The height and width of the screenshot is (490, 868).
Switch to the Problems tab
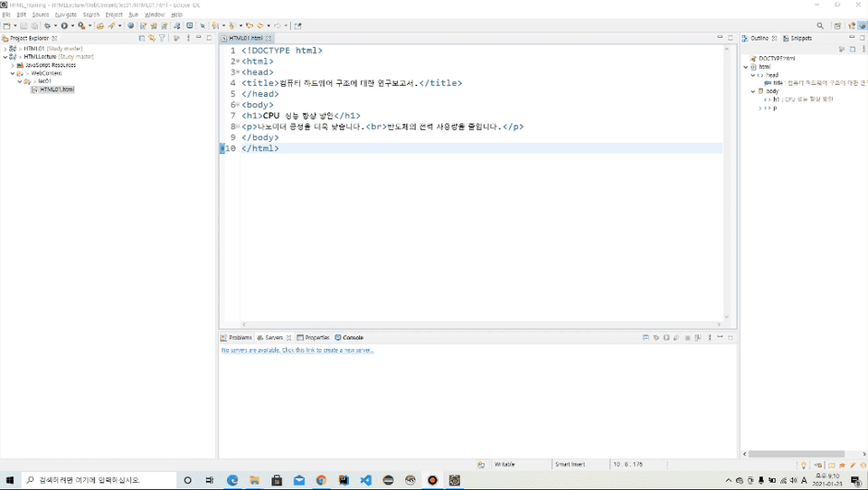[x=236, y=337]
